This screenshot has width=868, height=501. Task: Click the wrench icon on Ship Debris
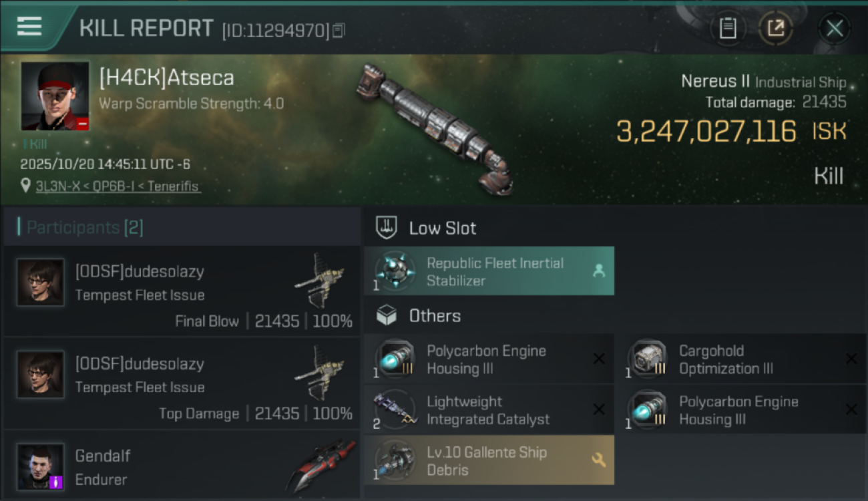coord(598,460)
